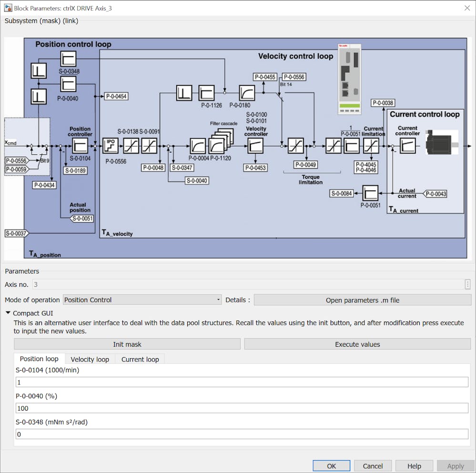Click the P-0-0180 filter block icon
476x473 pixels.
(x=247, y=93)
